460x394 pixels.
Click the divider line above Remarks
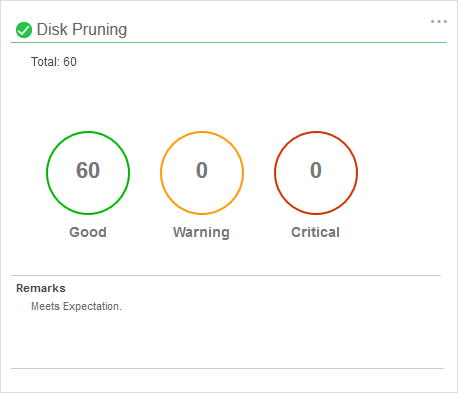point(226,276)
